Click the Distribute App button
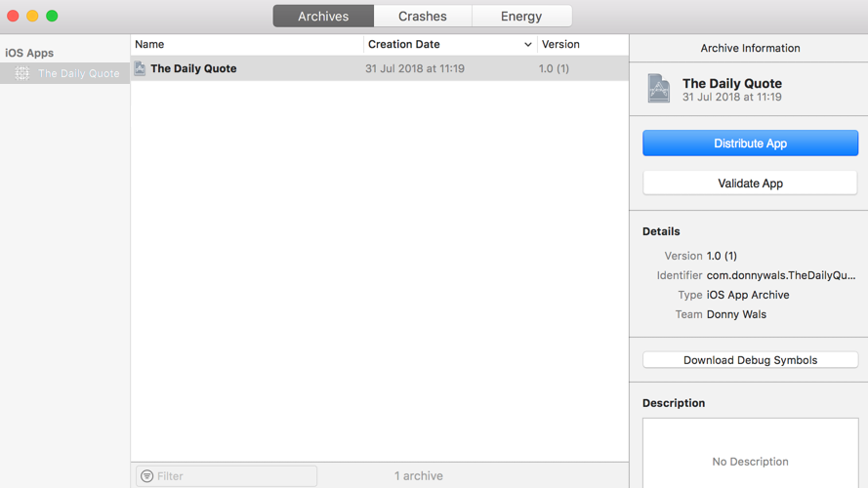The image size is (868, 488). (750, 143)
